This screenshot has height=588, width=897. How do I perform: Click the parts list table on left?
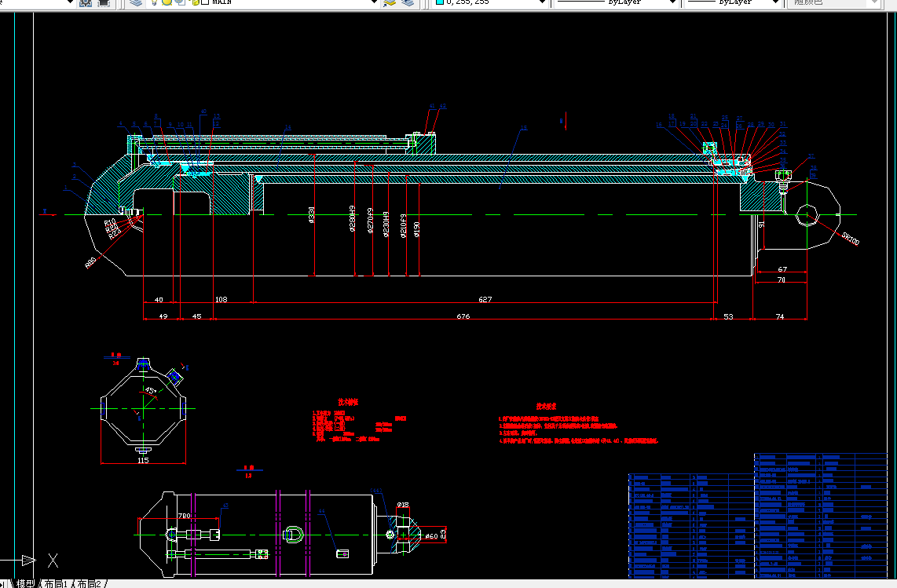pos(690,525)
